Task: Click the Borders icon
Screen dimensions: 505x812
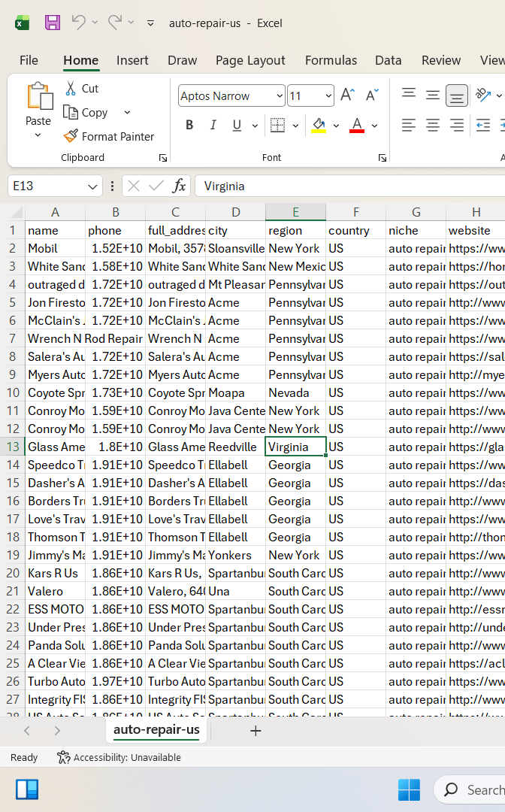Action: point(278,125)
